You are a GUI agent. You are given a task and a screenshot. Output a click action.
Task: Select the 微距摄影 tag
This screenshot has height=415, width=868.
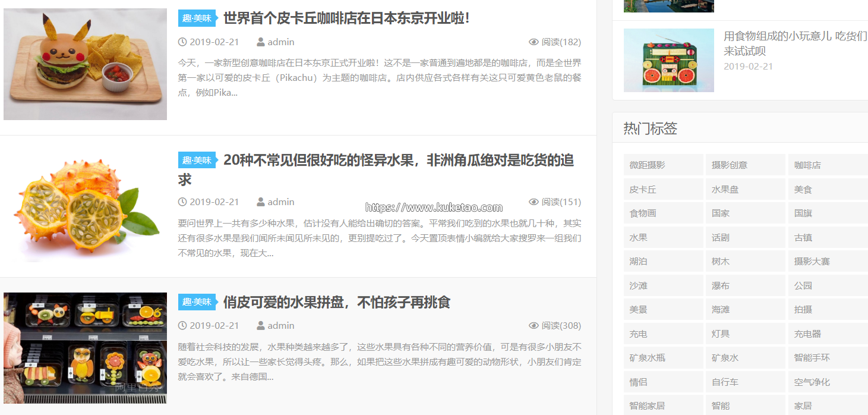pos(664,165)
